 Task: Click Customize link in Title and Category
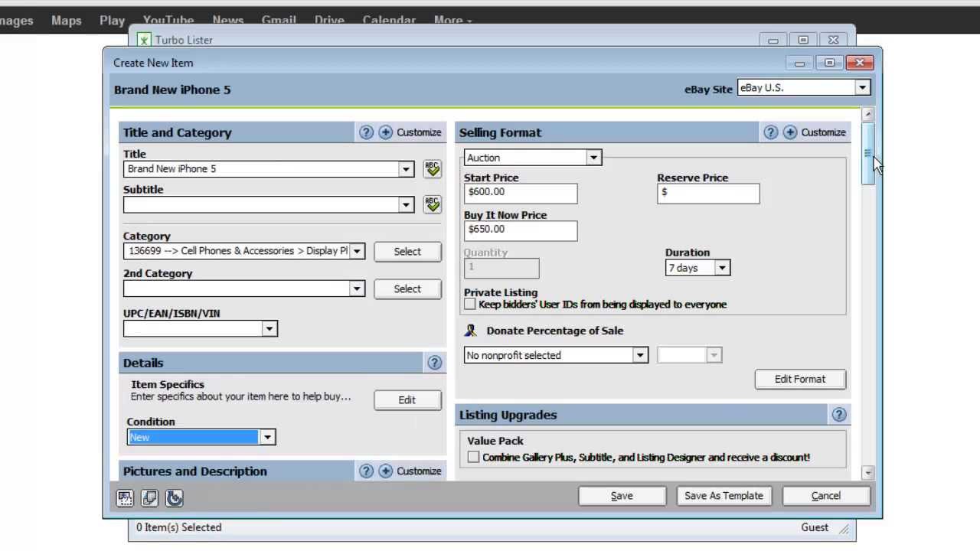point(419,132)
